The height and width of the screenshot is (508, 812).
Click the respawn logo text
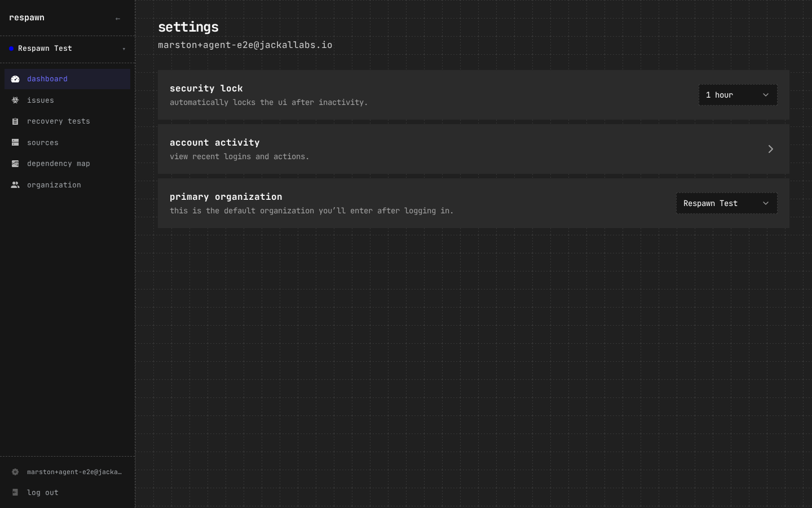tap(27, 17)
